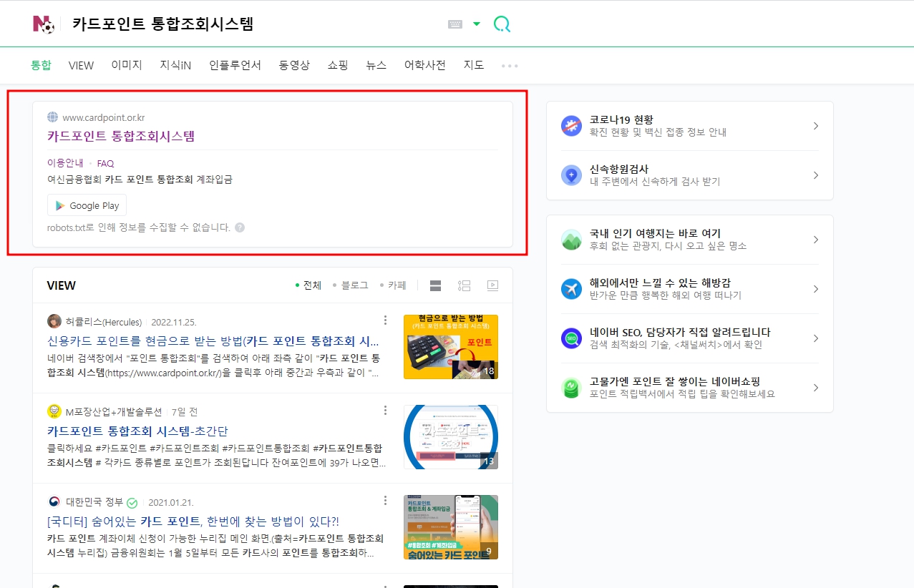Open the circular 카드포인트 조회 thumbnail

click(x=451, y=437)
